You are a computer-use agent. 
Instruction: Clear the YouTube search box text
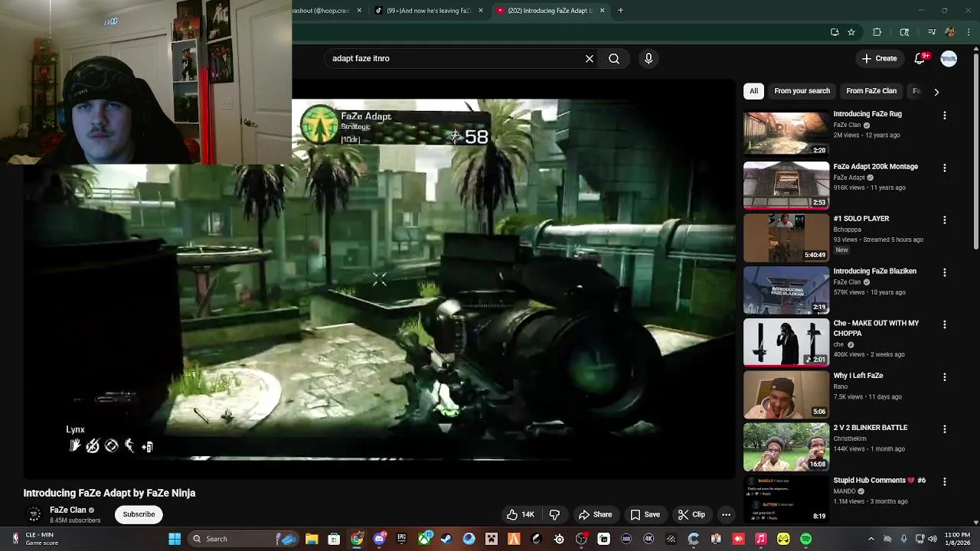(590, 58)
